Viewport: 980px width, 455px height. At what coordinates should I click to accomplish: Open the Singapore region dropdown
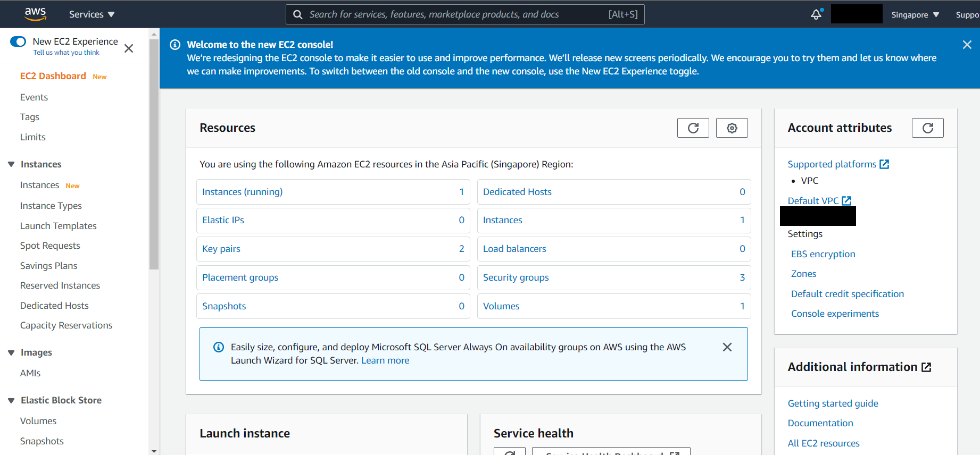pyautogui.click(x=915, y=15)
